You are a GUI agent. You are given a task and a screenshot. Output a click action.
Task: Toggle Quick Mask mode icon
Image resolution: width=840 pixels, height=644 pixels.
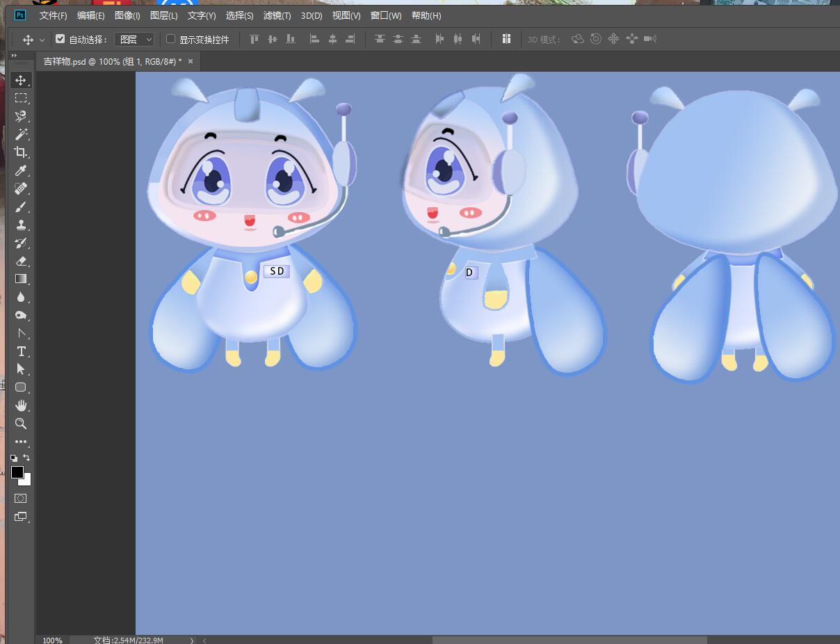point(21,498)
